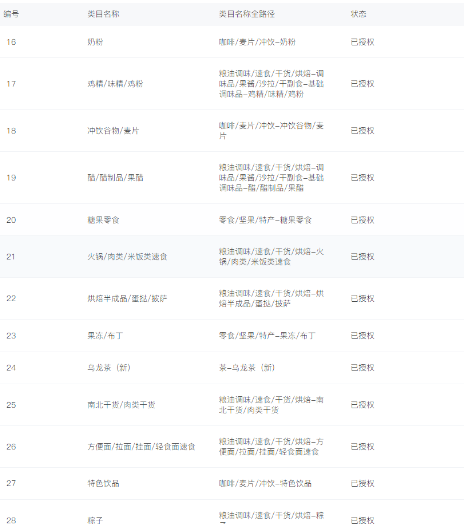
Task: Click the 类目名称全路径 column header
Action: [247, 14]
